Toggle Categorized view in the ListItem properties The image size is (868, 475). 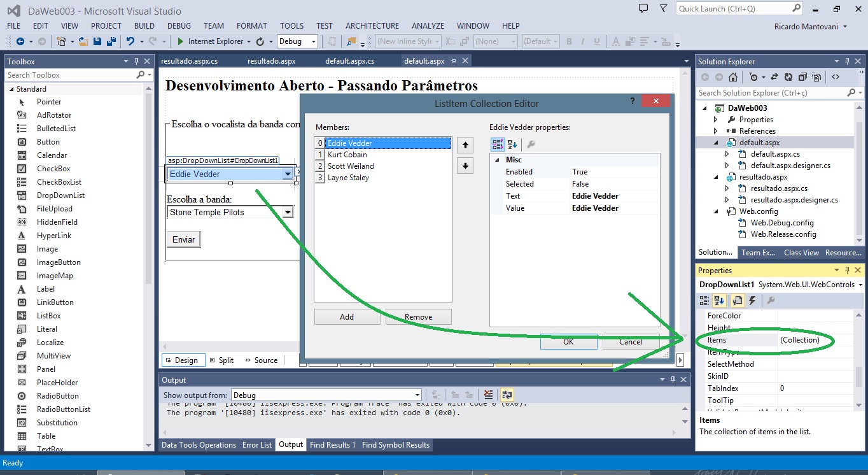[x=498, y=145]
